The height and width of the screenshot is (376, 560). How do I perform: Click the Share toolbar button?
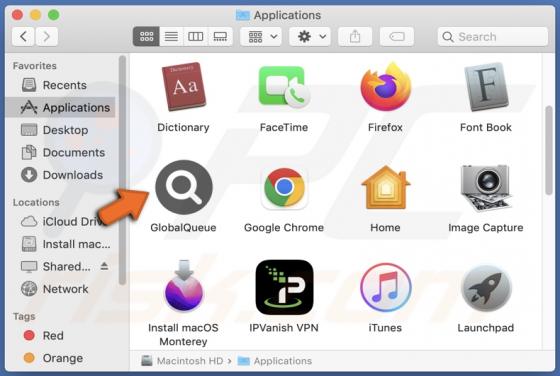pos(355,36)
